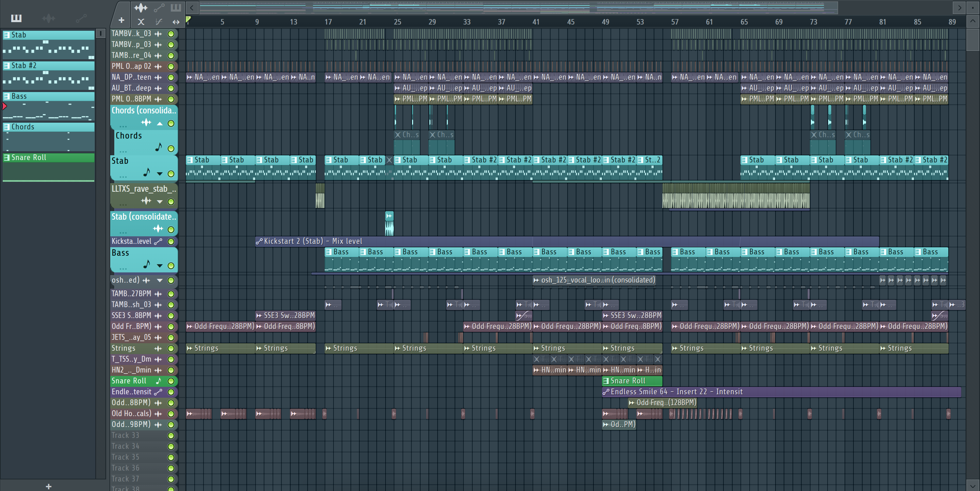Image resolution: width=980 pixels, height=491 pixels.
Task: Click the waveform icon on PML 0..ap 02 track
Action: pos(158,67)
